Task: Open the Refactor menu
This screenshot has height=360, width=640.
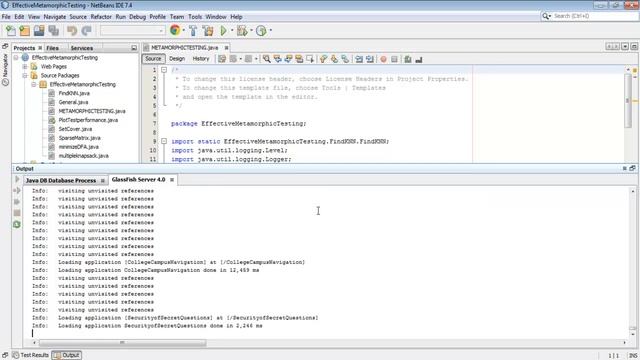Action: tap(101, 17)
